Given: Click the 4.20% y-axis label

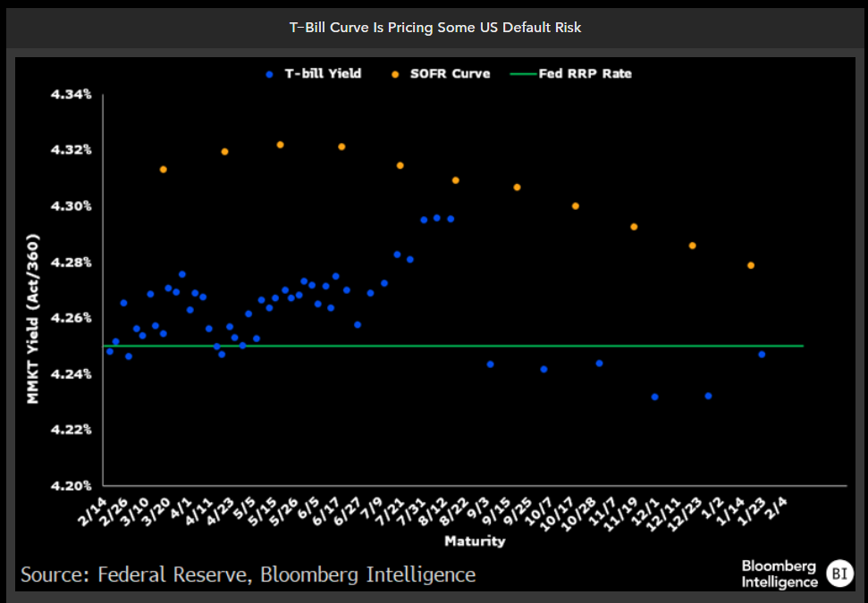Looking at the screenshot, I should pyautogui.click(x=73, y=486).
